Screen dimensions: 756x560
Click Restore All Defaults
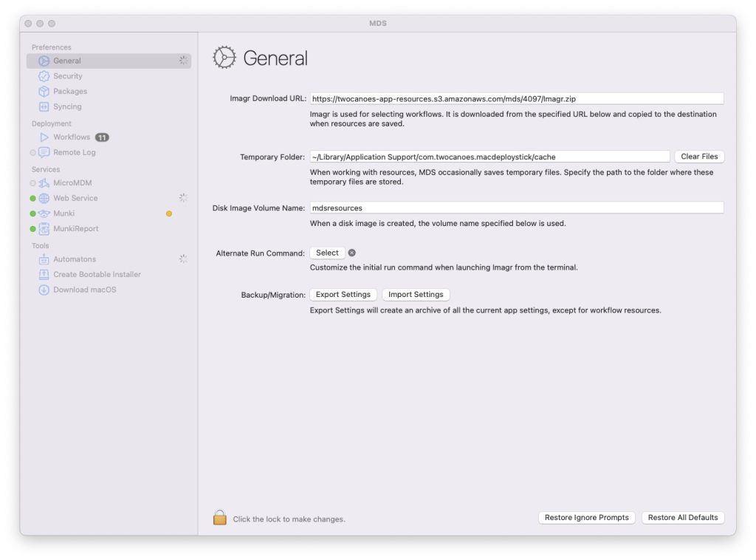(683, 518)
